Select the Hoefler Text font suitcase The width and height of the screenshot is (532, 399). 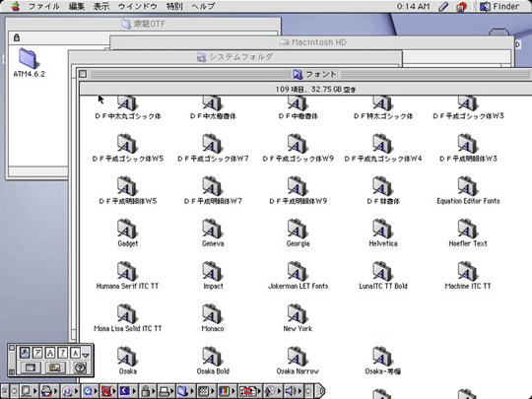(467, 229)
